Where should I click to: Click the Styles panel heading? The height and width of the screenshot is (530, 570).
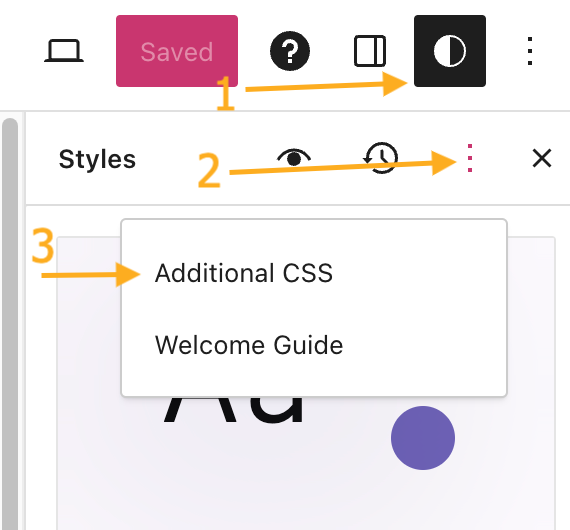[97, 159]
